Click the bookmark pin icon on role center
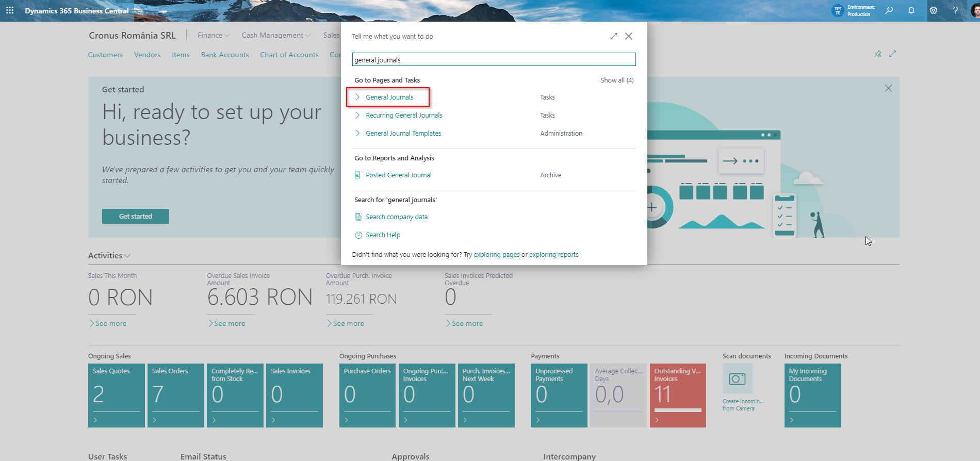The width and height of the screenshot is (980, 461). [x=878, y=54]
